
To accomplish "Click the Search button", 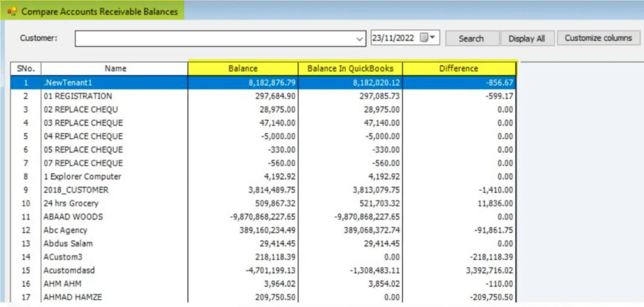I will tap(471, 39).
